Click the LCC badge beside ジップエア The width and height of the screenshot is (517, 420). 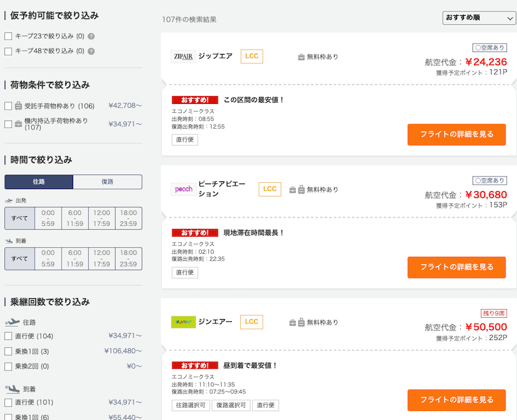252,56
